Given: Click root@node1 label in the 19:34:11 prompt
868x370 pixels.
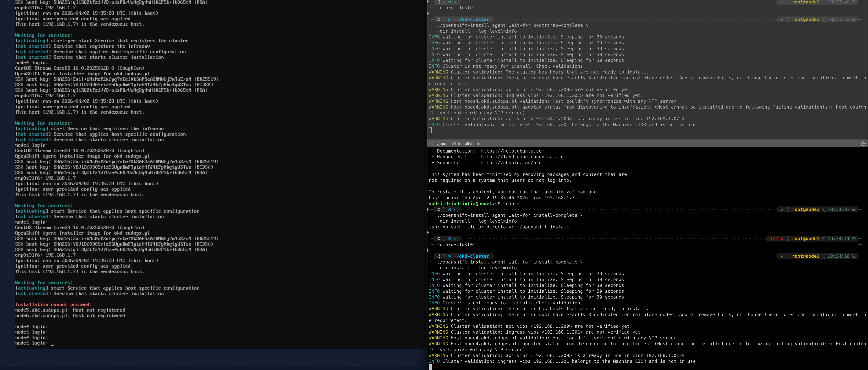Looking at the screenshot, I should point(806,239).
